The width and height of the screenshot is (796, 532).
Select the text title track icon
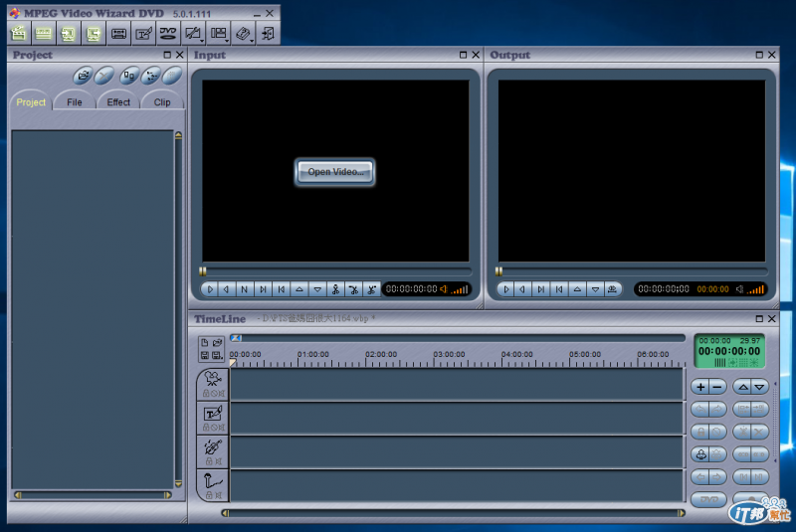tap(213, 414)
